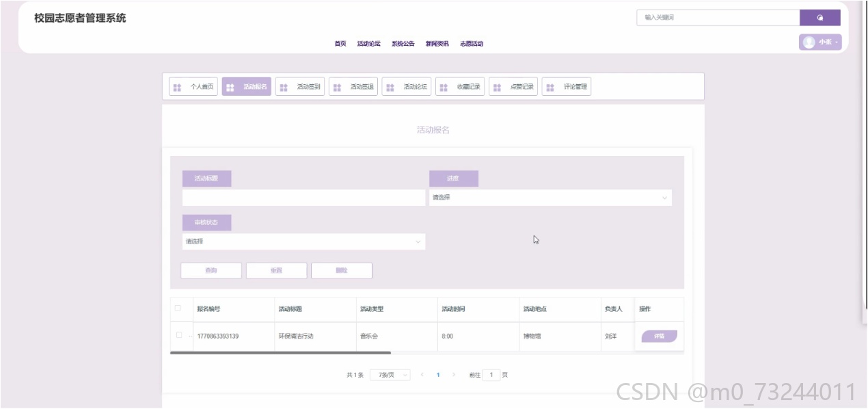Switch to the 收藏记录 tab

(x=460, y=87)
